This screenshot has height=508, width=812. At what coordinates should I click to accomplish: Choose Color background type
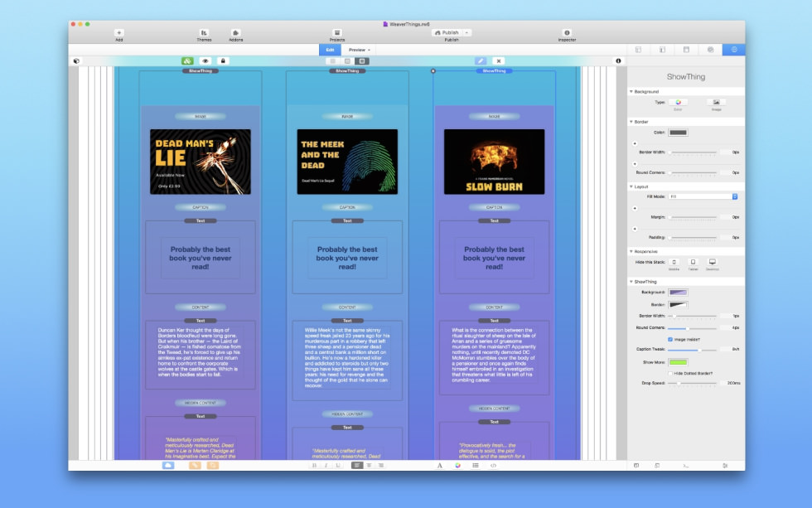[678, 103]
